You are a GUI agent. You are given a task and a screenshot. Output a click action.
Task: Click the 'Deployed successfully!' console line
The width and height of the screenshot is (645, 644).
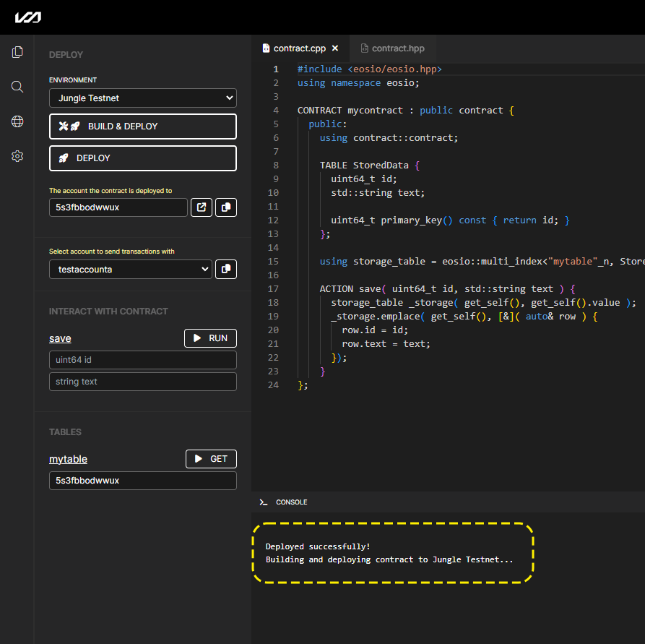click(x=318, y=546)
